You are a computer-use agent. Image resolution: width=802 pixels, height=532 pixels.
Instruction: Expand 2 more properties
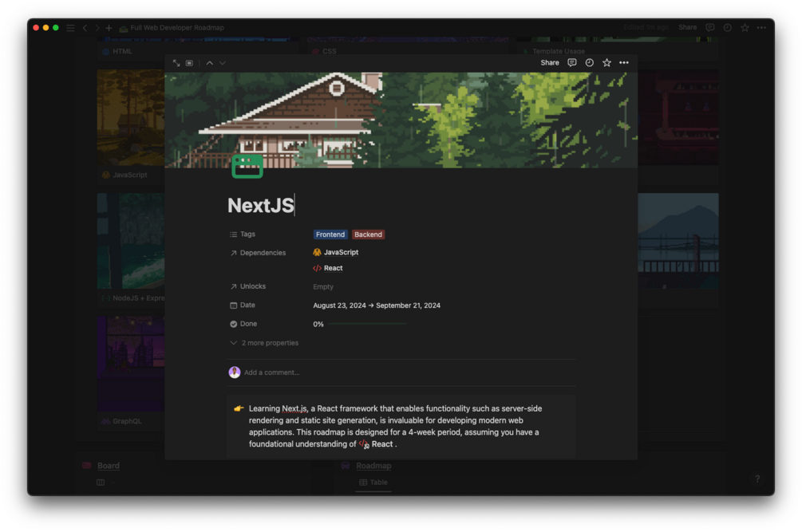click(264, 343)
